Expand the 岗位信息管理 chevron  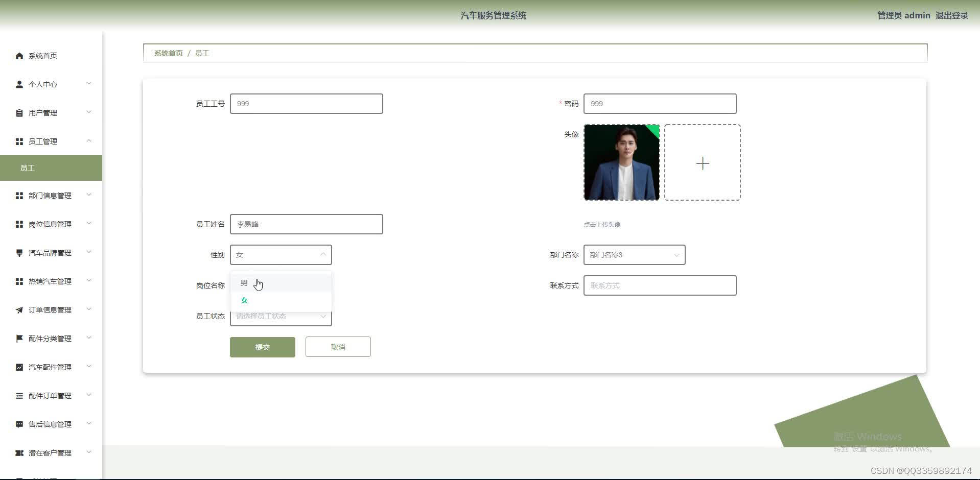click(89, 224)
